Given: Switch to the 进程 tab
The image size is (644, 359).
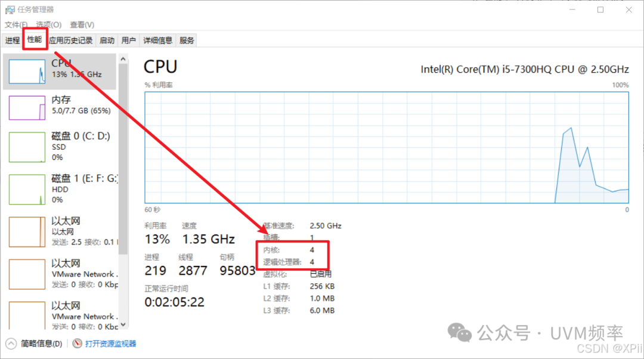Looking at the screenshot, I should coord(13,39).
